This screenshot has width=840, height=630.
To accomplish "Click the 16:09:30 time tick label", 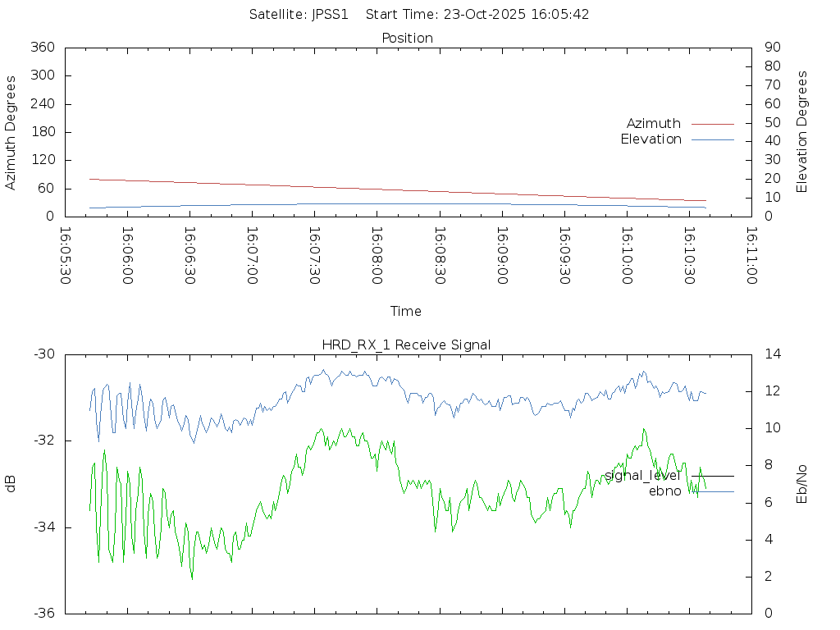I will point(564,256).
